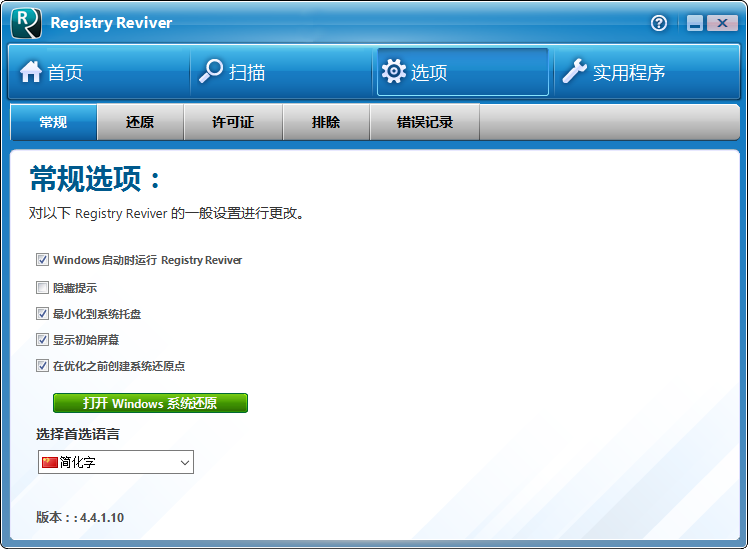Go to 首页 main tab
Screen dimensions: 749x550
point(99,72)
